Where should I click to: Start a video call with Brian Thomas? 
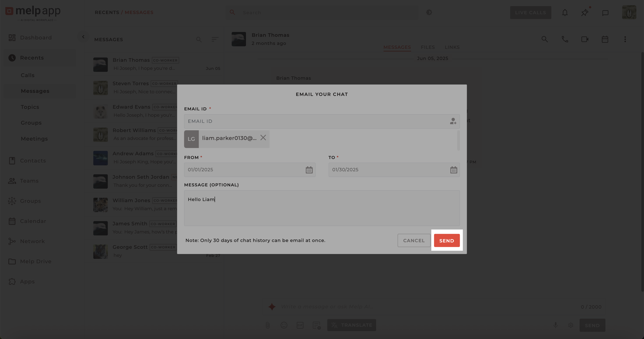585,39
